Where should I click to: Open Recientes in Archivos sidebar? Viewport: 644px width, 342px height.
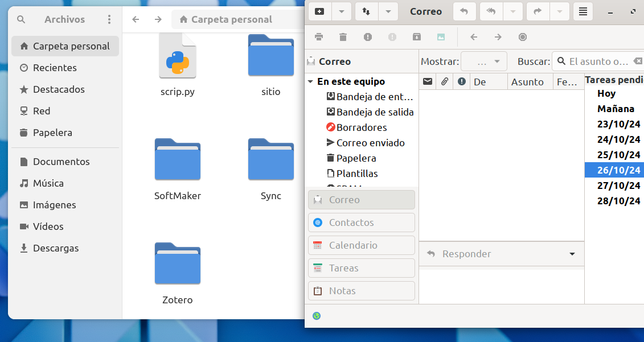65,68
